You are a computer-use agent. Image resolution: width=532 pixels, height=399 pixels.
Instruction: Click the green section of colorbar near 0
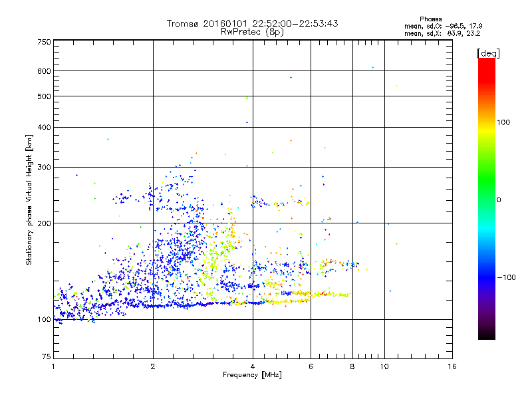(x=487, y=190)
